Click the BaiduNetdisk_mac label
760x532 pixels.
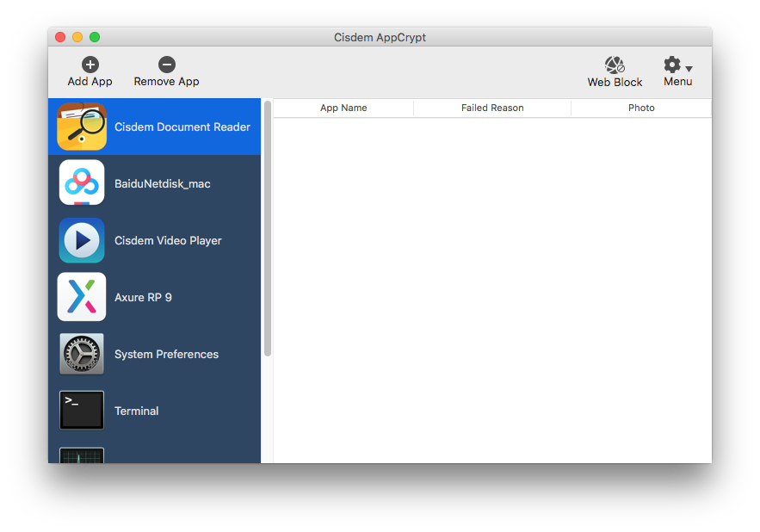[x=163, y=184]
